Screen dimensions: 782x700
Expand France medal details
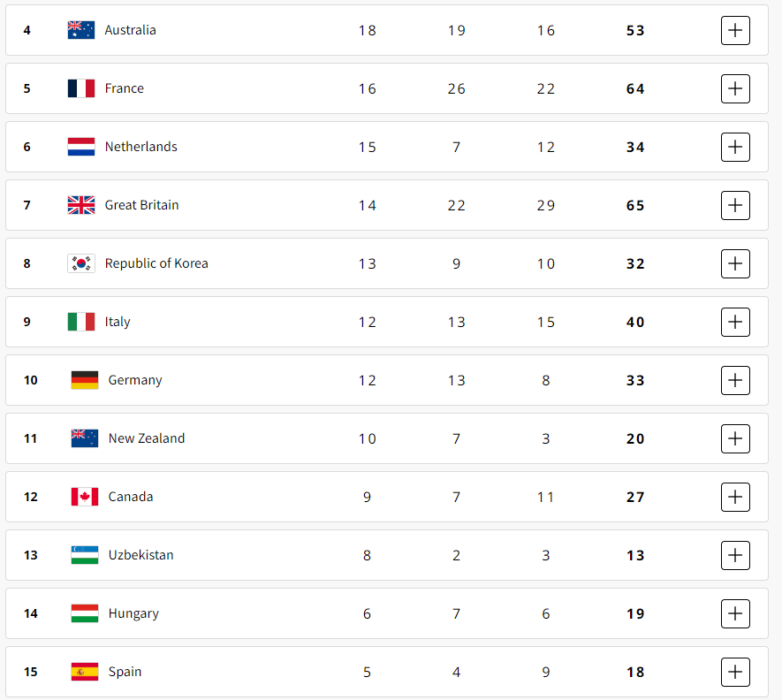coord(735,88)
